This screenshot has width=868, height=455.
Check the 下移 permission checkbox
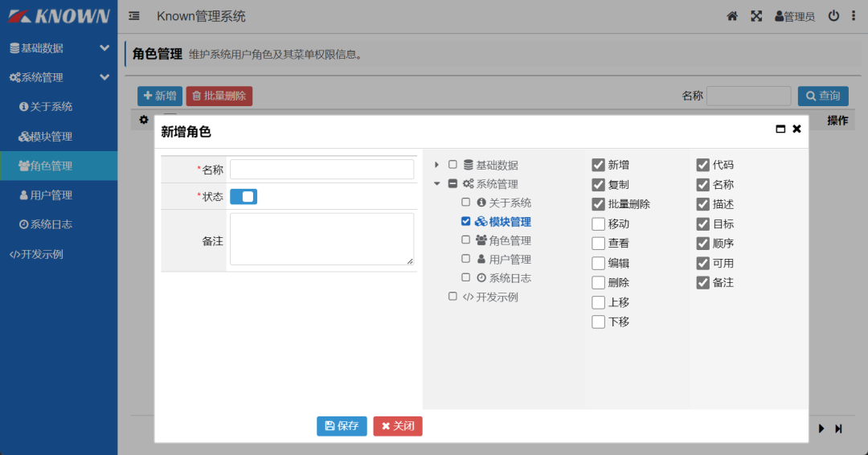click(598, 322)
